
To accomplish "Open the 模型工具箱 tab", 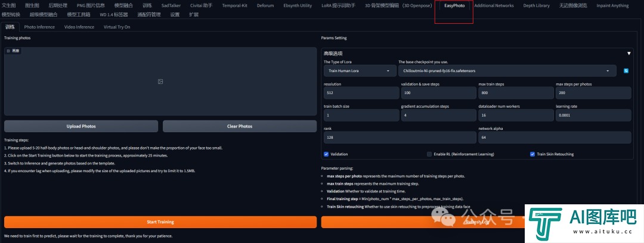I will [x=79, y=14].
